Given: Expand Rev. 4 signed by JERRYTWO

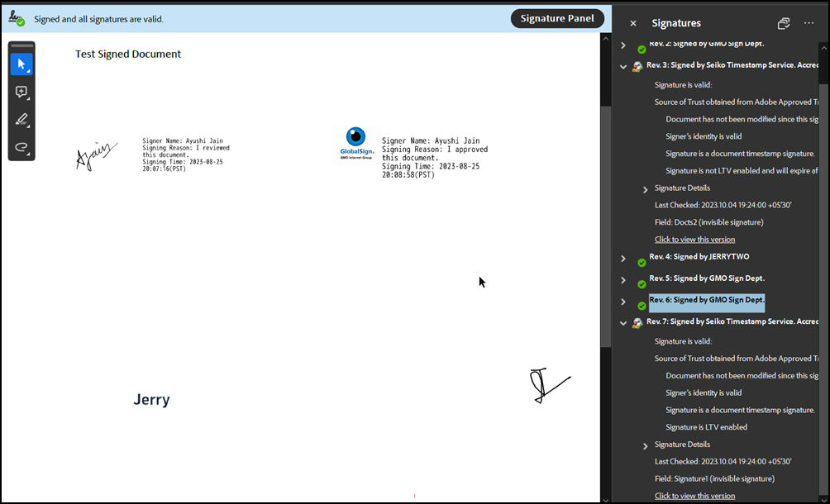Looking at the screenshot, I should (623, 259).
